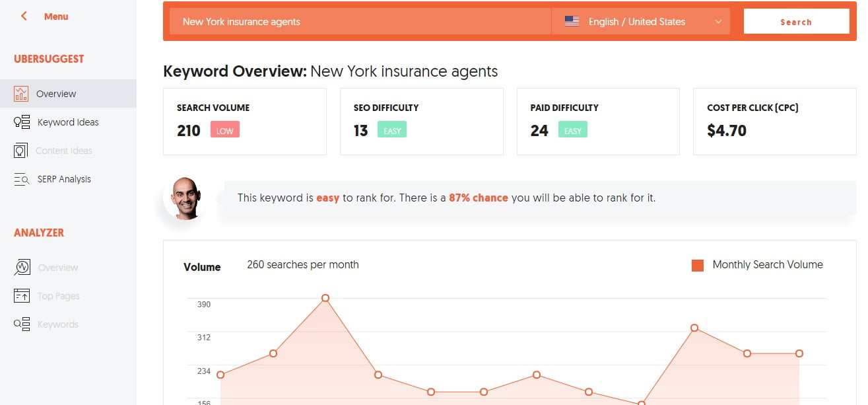Click the Volume chart title
Screen dimensions: 868x405
(x=202, y=267)
